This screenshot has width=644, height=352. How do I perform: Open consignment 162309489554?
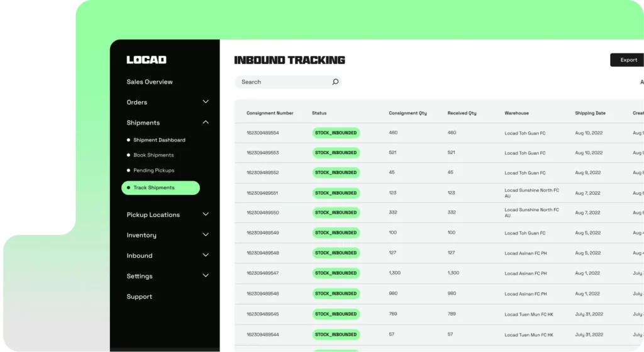262,133
